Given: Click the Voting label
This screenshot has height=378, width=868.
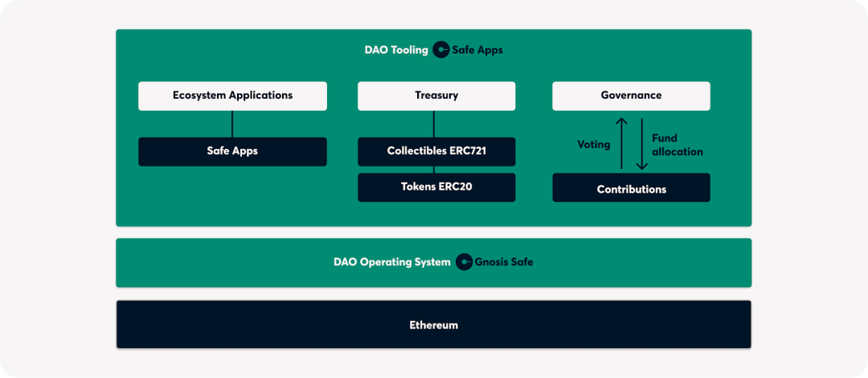Looking at the screenshot, I should [x=593, y=145].
